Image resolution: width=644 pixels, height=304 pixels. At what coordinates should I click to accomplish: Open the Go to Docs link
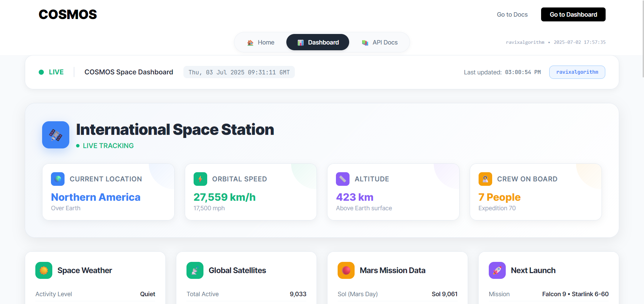click(512, 15)
